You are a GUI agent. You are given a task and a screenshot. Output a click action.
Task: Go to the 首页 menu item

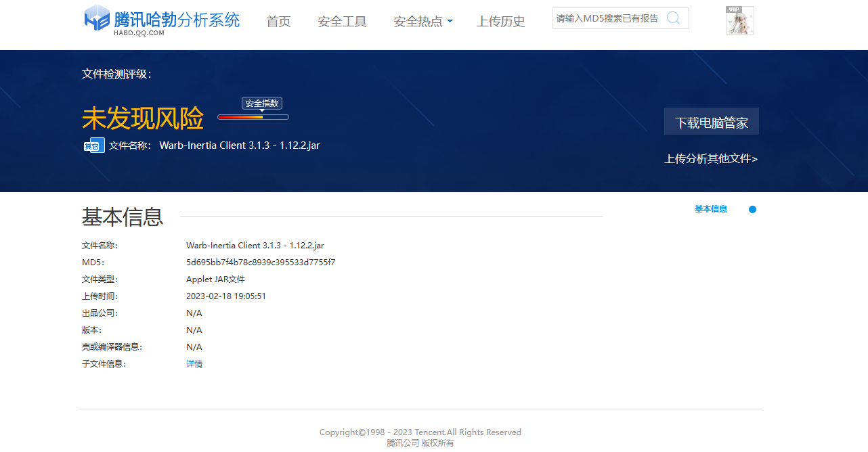(278, 21)
